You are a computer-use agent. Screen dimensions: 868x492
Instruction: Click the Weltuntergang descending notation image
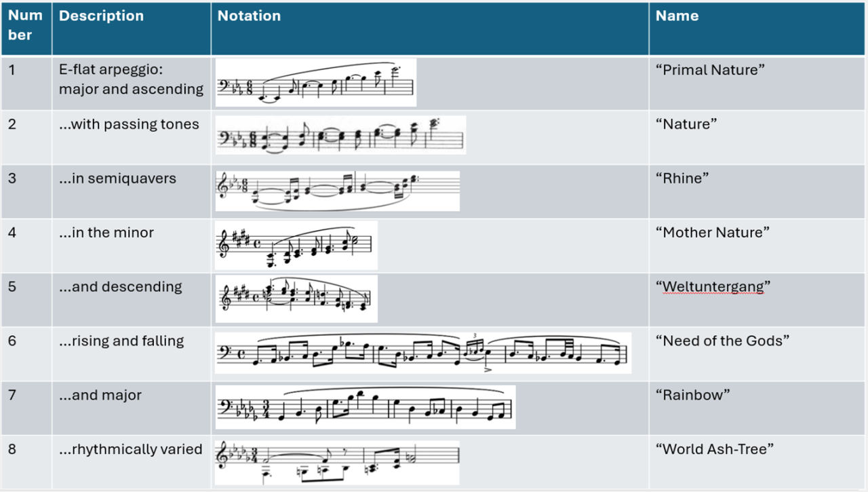(x=296, y=299)
